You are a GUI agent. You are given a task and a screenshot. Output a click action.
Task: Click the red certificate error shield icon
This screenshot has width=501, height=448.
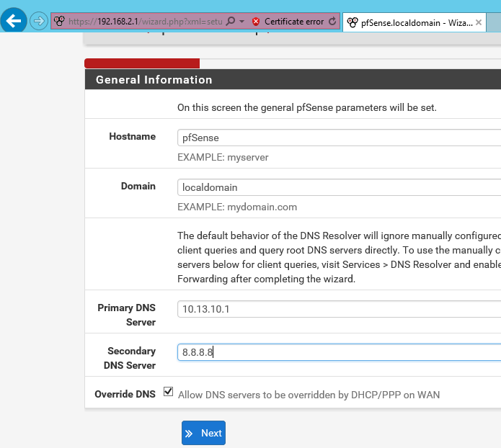[256, 22]
